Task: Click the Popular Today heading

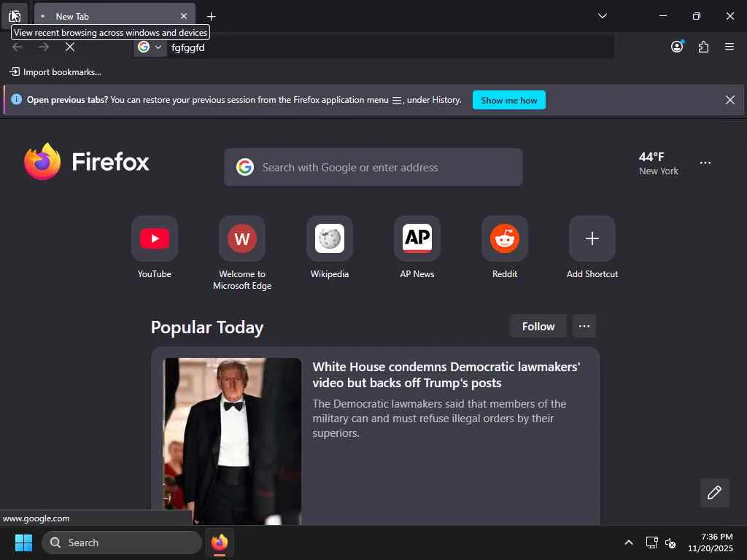Action: click(207, 327)
